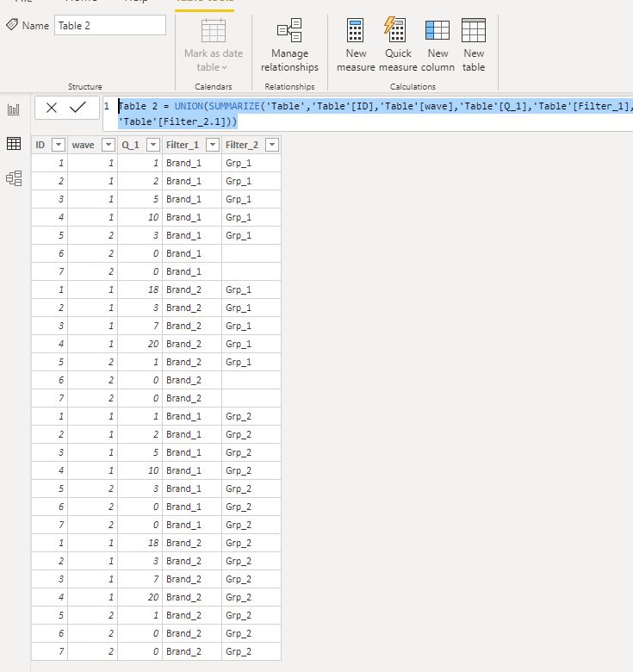Viewport: 633px width, 672px height.
Task: Click the New measure icon
Action: [x=355, y=30]
